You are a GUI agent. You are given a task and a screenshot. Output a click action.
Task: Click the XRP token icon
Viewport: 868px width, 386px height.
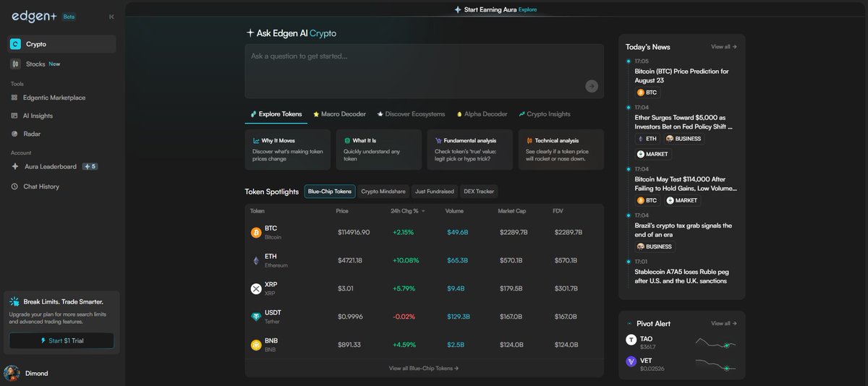pos(255,288)
